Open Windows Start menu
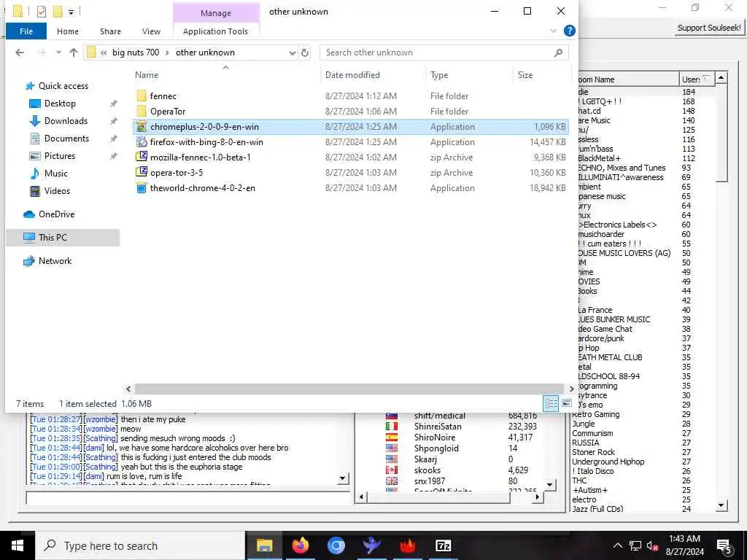Screen dimensions: 747x560 click(18, 545)
